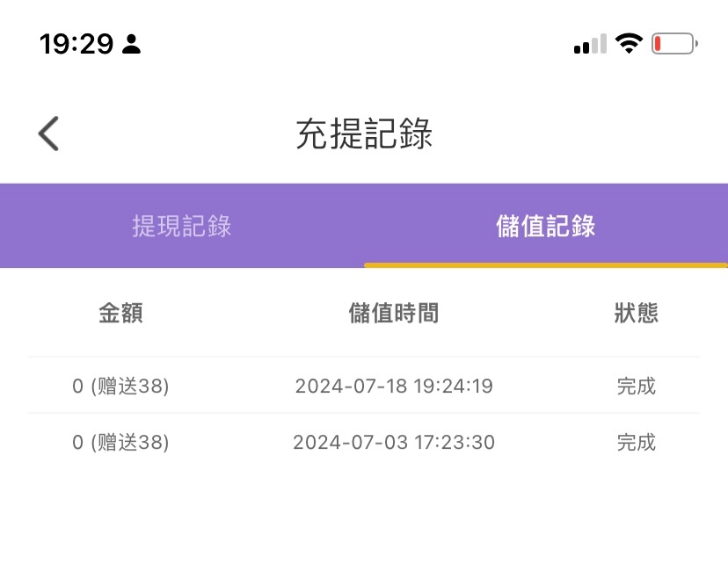728x564 pixels.
Task: Tap the Wi-Fi status icon
Action: point(629,43)
